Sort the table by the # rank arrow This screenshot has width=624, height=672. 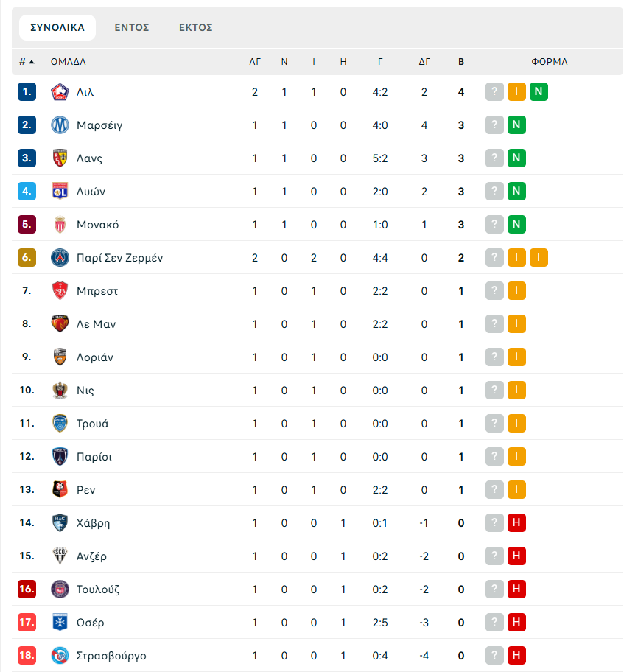[x=27, y=62]
